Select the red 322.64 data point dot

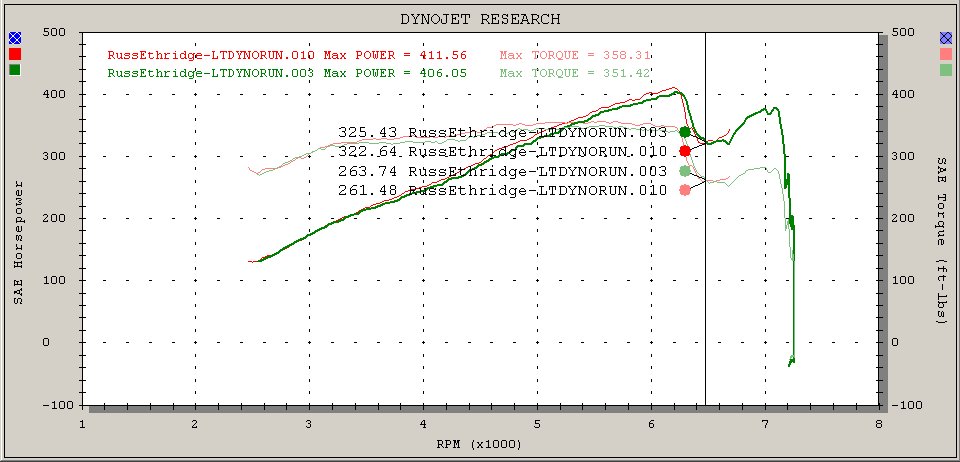685,151
